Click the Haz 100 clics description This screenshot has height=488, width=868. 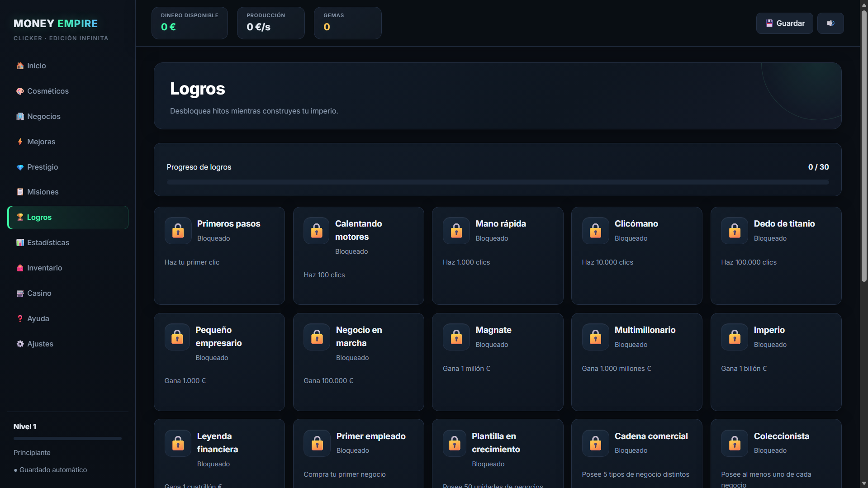point(324,275)
